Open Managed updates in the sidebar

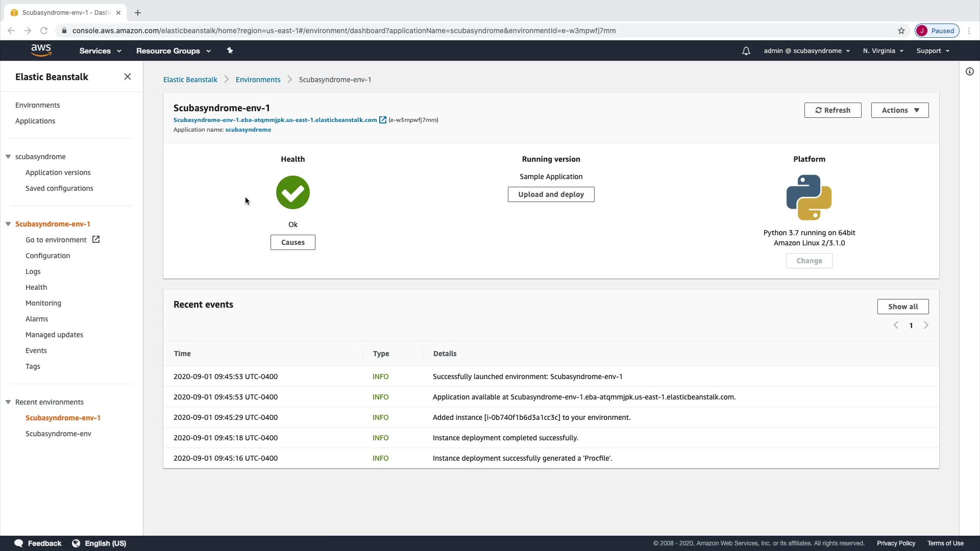tap(54, 335)
